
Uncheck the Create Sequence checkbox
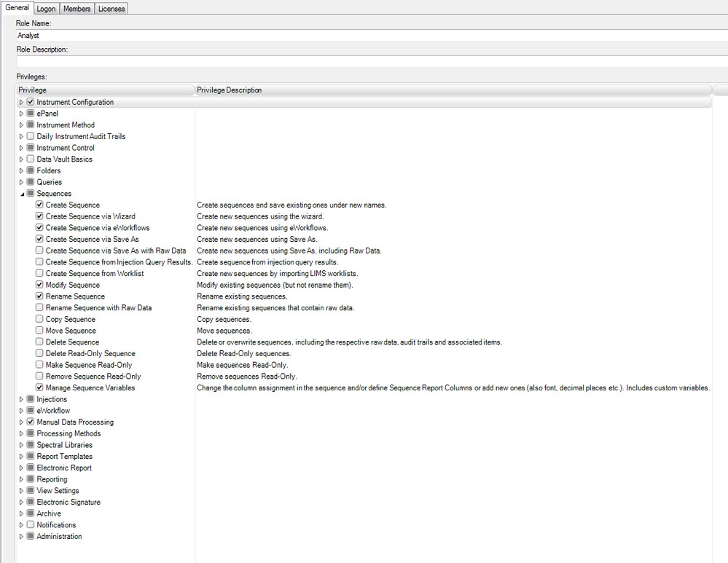click(39, 205)
